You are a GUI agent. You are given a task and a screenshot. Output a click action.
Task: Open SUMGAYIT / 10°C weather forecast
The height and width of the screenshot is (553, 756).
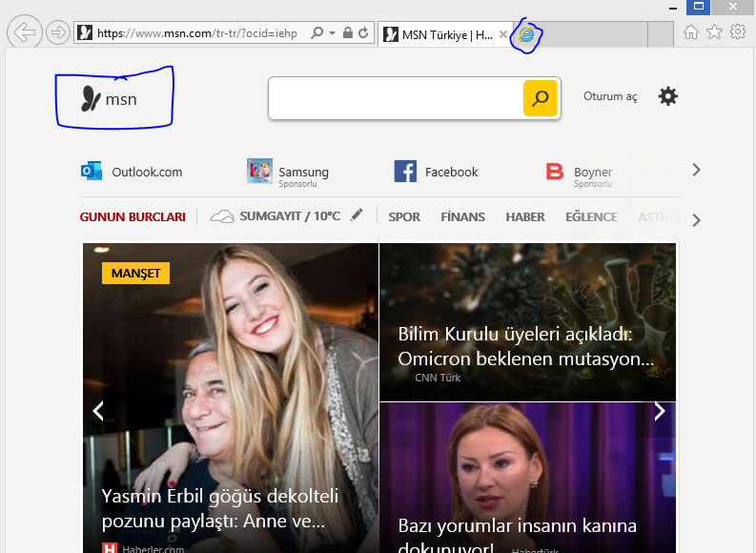point(290,216)
